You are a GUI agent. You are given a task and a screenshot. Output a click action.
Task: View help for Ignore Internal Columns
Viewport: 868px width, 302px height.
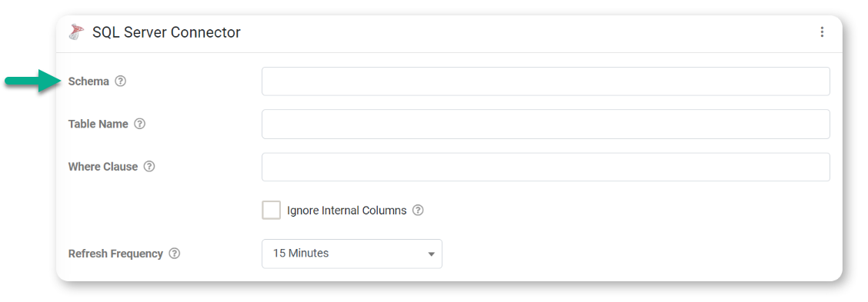coord(418,211)
